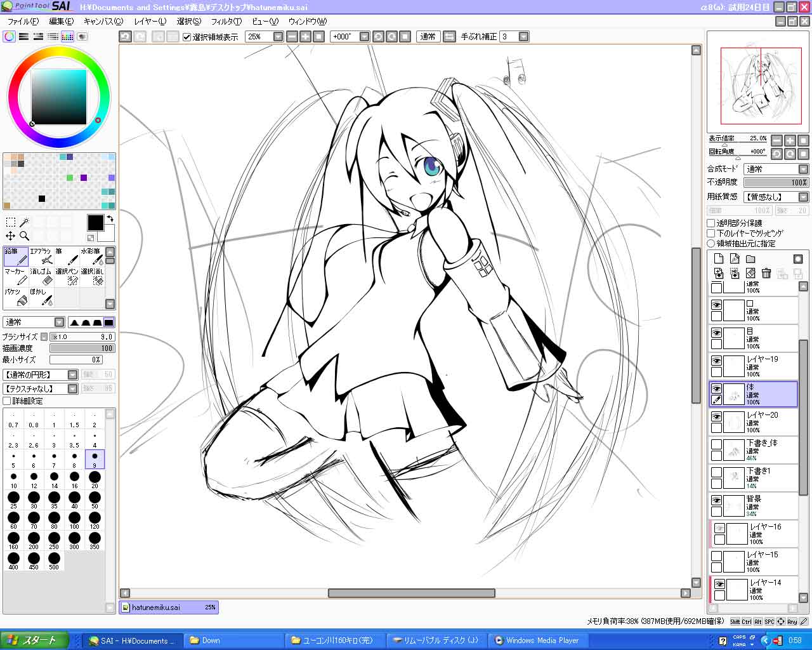Click the 通常 button in top toolbar

click(x=428, y=37)
